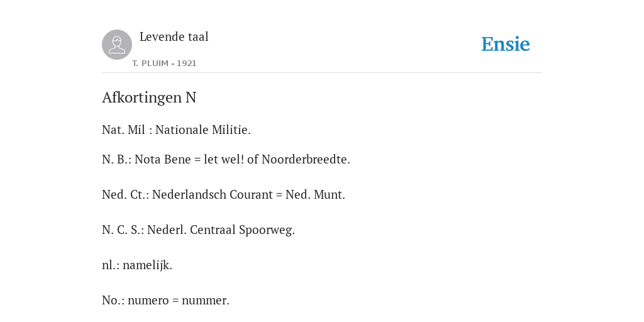Select the Afkortingen N heading
Image resolution: width=644 pixels, height=322 pixels.
click(149, 97)
